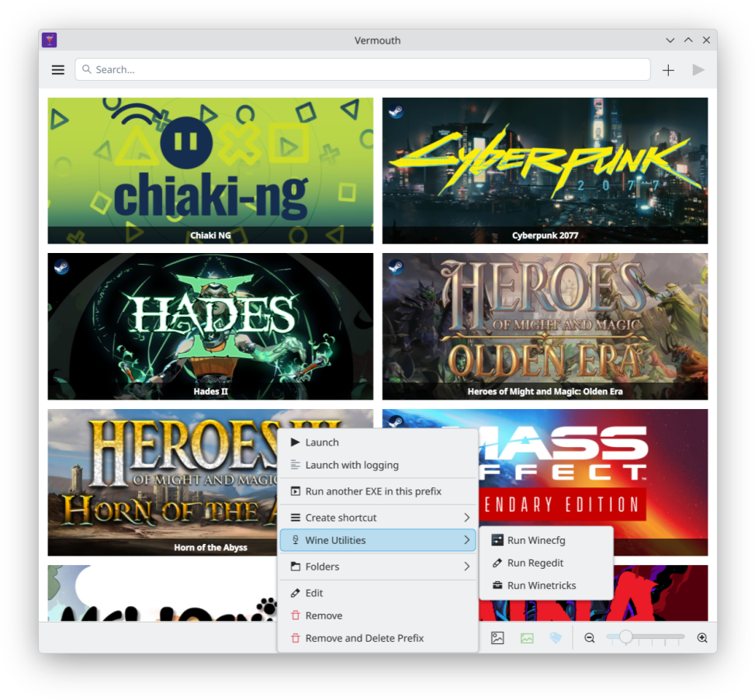
Task: Click the Regedit pencil icon
Action: pos(497,563)
